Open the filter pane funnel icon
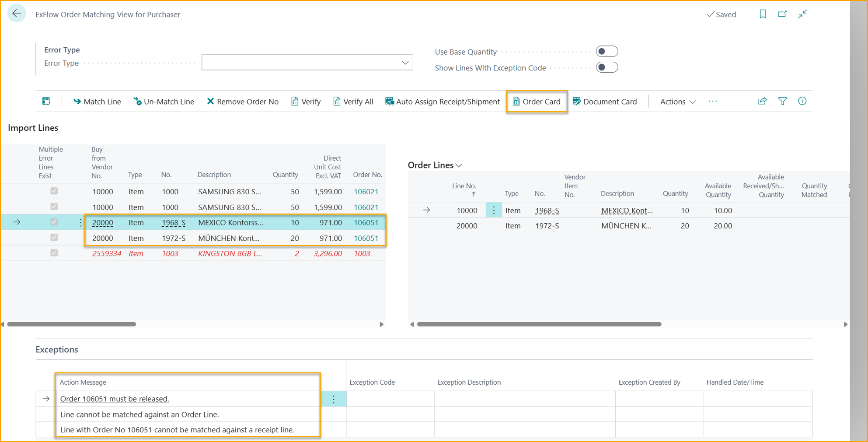 click(x=782, y=101)
